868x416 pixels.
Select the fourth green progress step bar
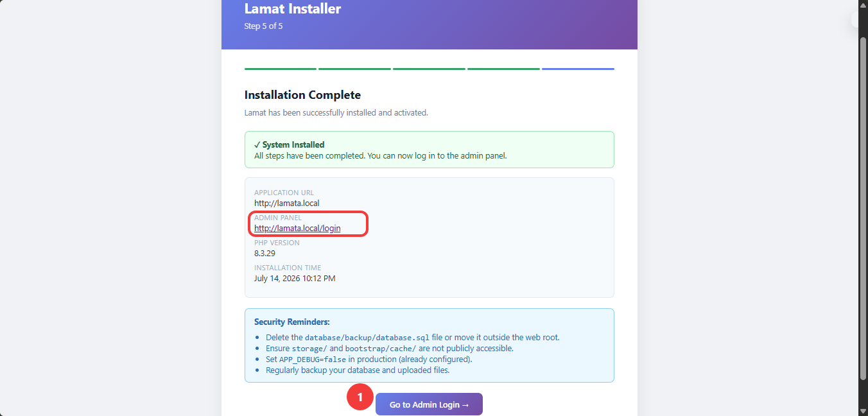(x=503, y=69)
